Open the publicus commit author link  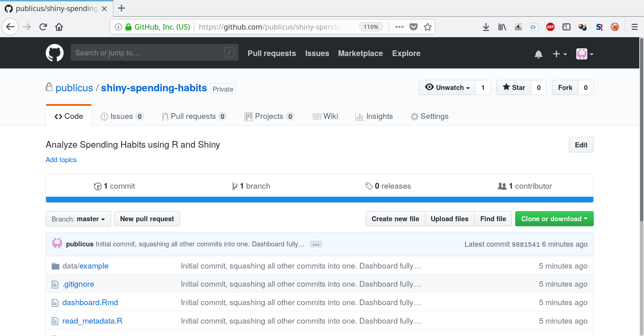pyautogui.click(x=79, y=244)
